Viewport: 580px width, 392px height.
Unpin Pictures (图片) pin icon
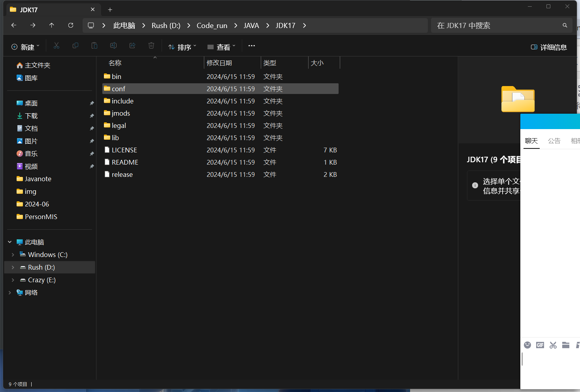(92, 141)
